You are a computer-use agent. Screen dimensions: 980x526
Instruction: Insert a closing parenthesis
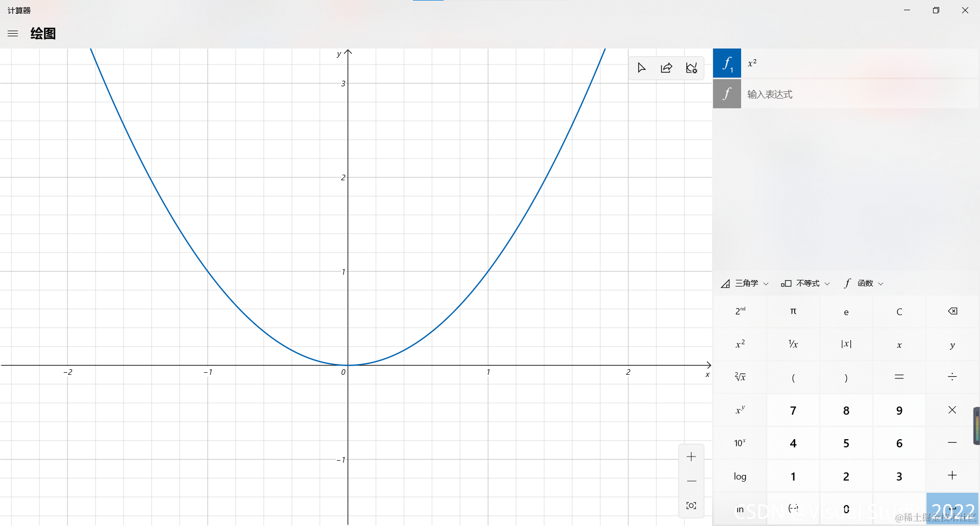846,377
